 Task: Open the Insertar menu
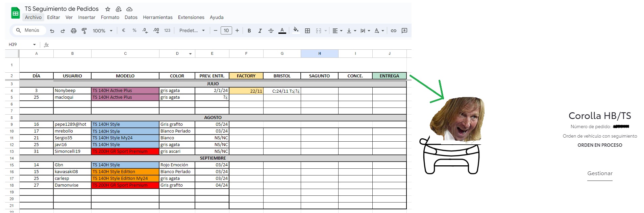point(87,17)
